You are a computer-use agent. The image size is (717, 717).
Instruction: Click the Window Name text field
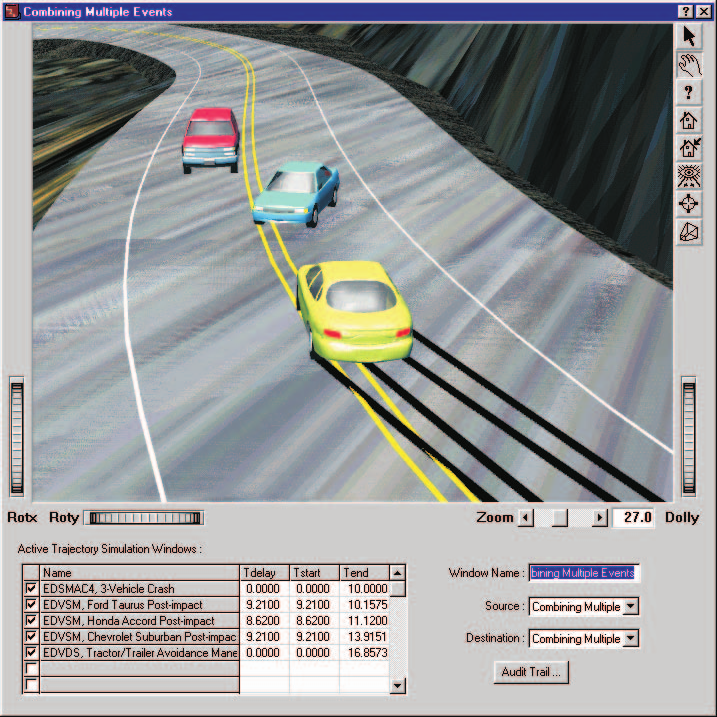[584, 573]
